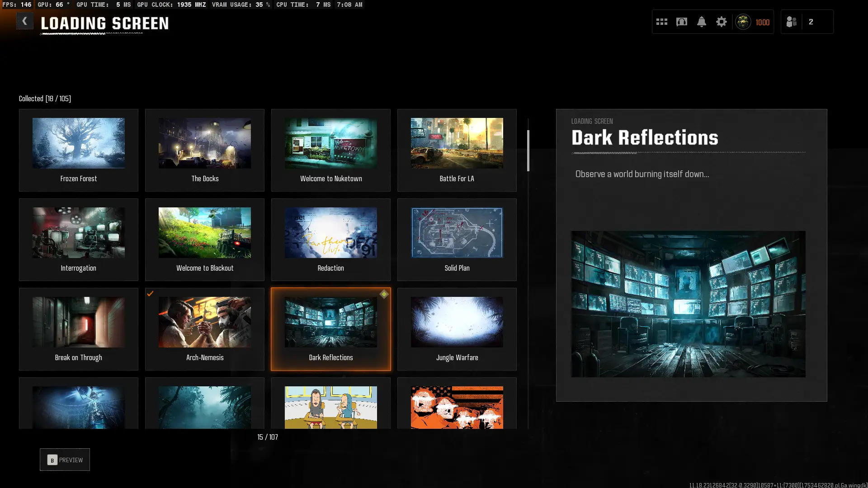868x488 pixels.
Task: Open the social party icon
Action: [x=791, y=22]
